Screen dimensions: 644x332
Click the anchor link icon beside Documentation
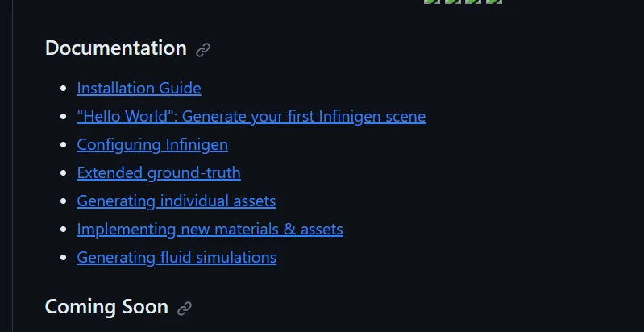(203, 49)
